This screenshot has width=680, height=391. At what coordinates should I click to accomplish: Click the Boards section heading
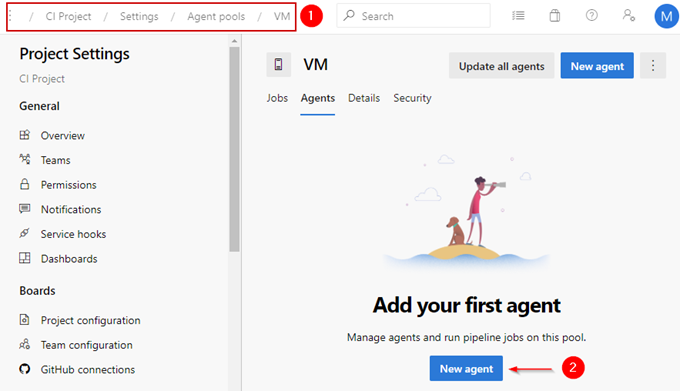pos(37,291)
